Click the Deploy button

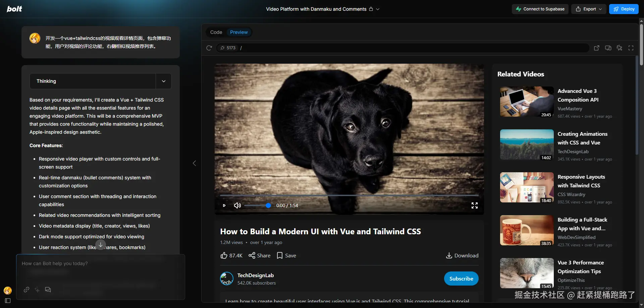pos(624,9)
